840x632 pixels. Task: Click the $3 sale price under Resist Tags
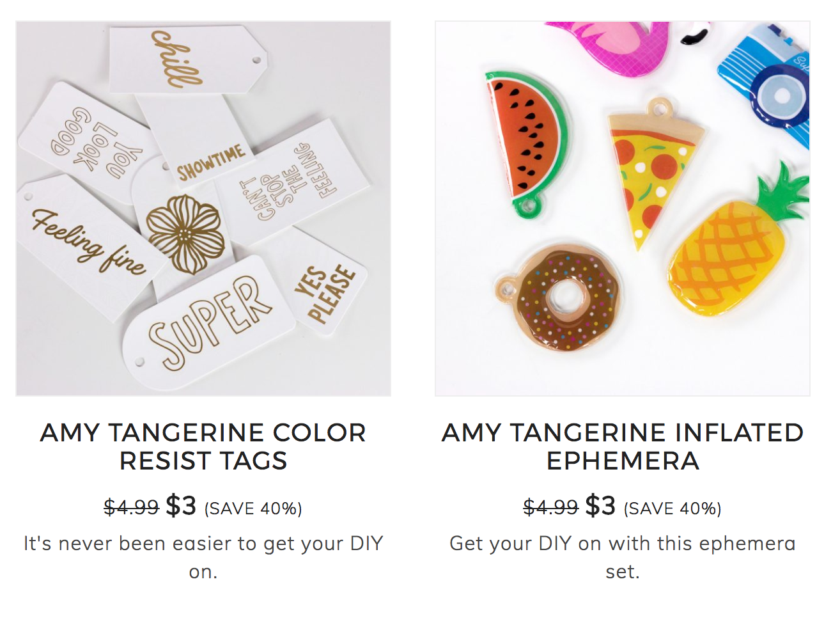click(181, 506)
